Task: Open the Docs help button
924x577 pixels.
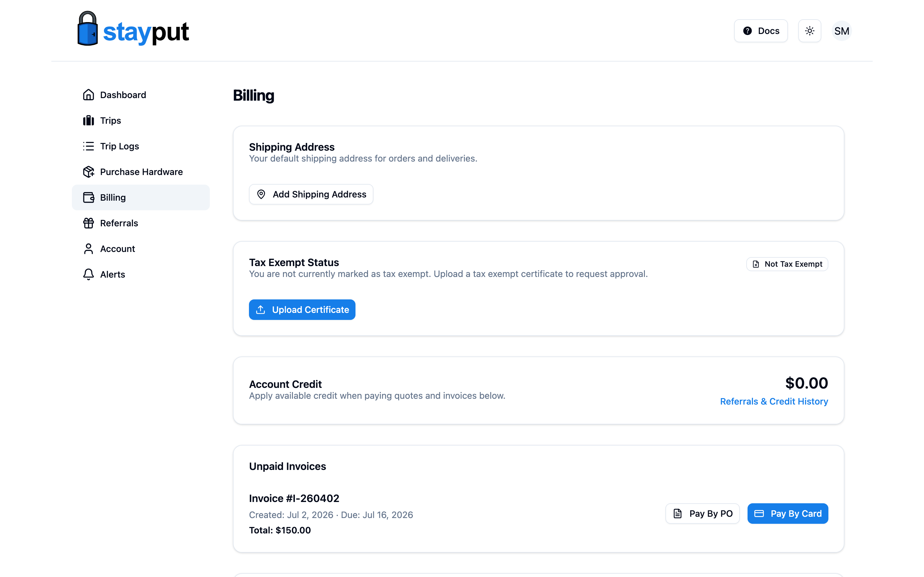Action: click(x=761, y=31)
